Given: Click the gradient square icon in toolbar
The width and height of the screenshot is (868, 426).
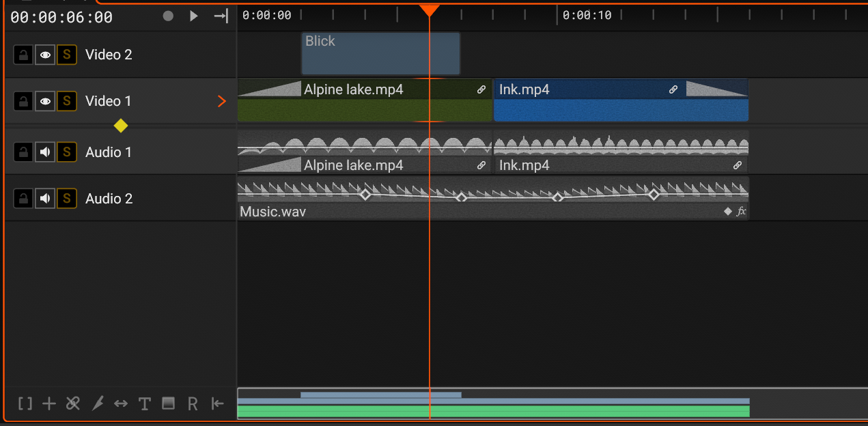Looking at the screenshot, I should 168,403.
